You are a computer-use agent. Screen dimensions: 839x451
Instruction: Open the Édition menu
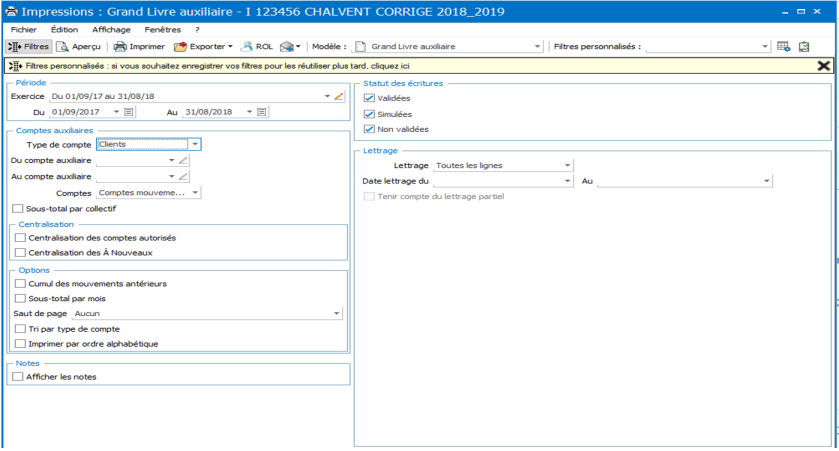coord(64,29)
